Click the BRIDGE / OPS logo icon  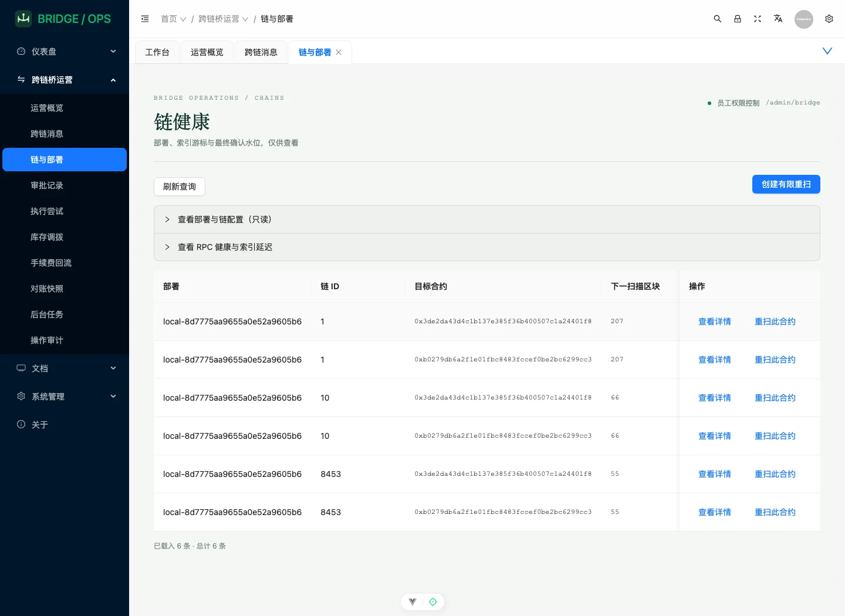23,19
